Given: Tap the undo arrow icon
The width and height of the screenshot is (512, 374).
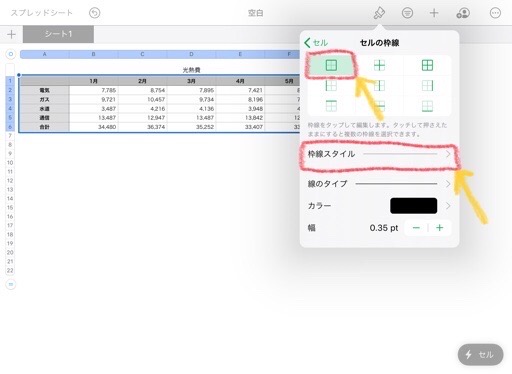Looking at the screenshot, I should point(95,13).
